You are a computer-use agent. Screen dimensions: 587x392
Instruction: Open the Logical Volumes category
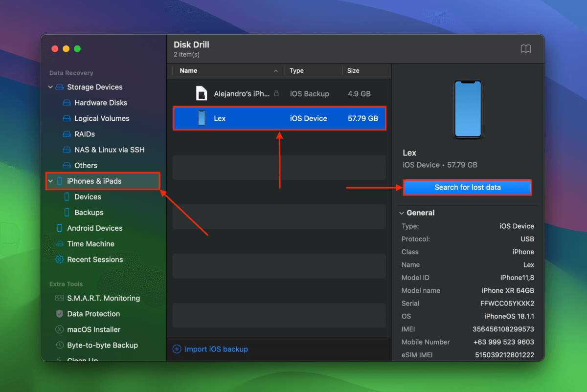point(102,119)
